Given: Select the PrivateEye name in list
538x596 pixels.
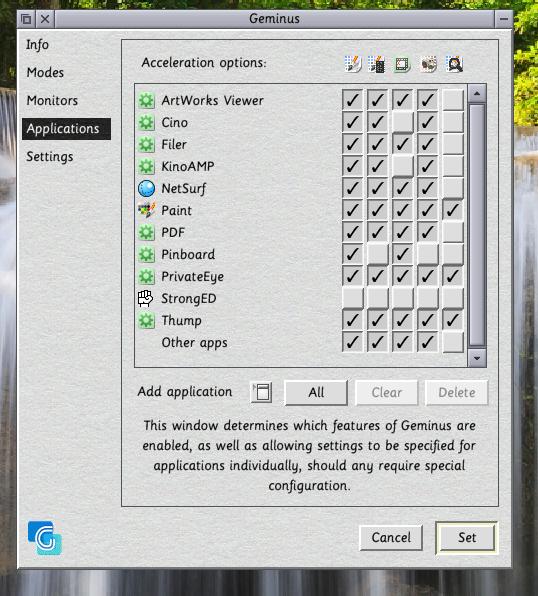Looking at the screenshot, I should click(193, 277).
